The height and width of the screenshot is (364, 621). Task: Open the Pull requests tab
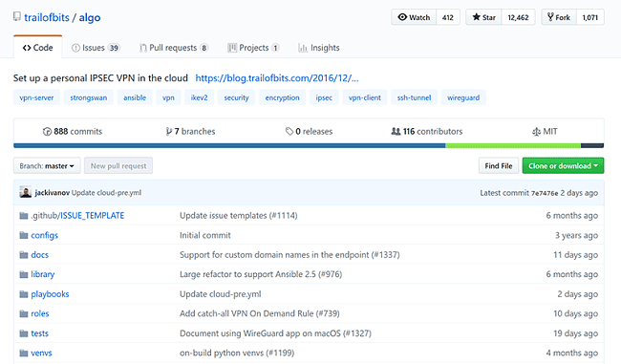(x=173, y=48)
